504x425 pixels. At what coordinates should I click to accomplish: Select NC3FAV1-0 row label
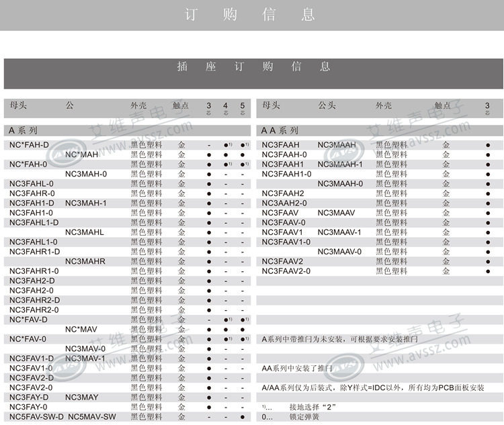click(31, 368)
